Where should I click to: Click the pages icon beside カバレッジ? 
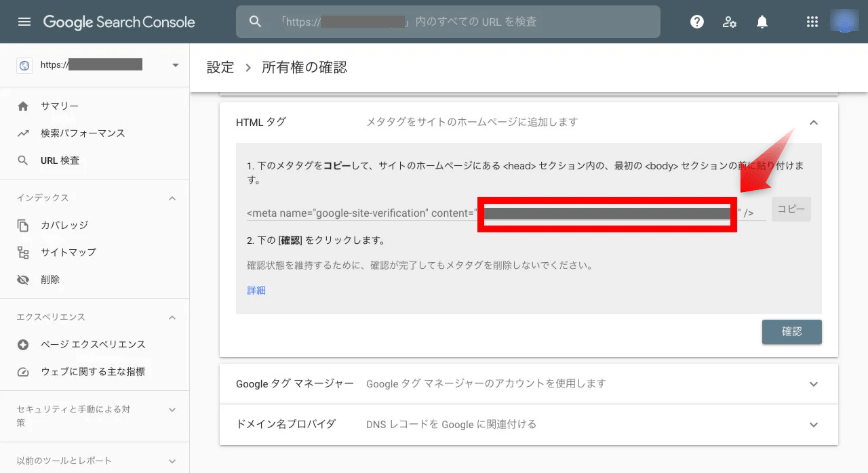23,225
